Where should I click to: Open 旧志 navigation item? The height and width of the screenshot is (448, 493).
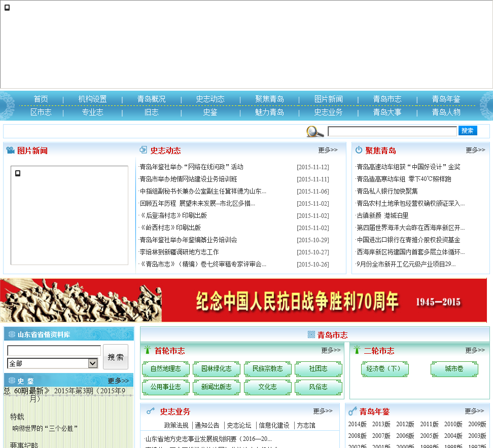pyautogui.click(x=151, y=112)
